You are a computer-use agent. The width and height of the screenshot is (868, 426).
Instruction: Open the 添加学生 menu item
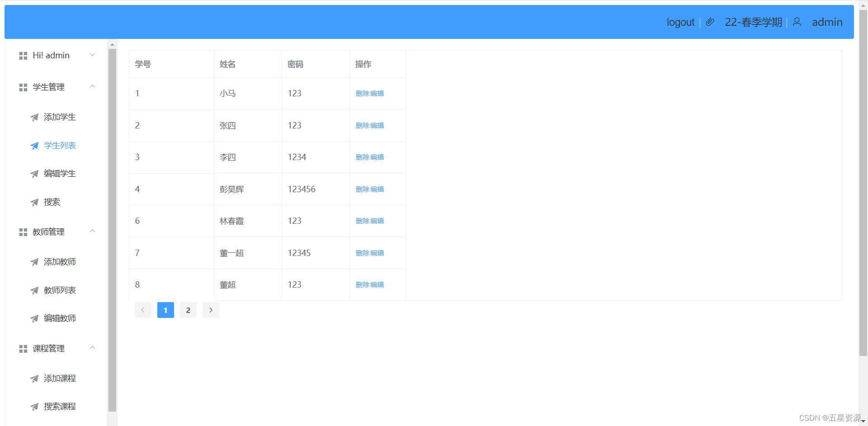coord(56,117)
